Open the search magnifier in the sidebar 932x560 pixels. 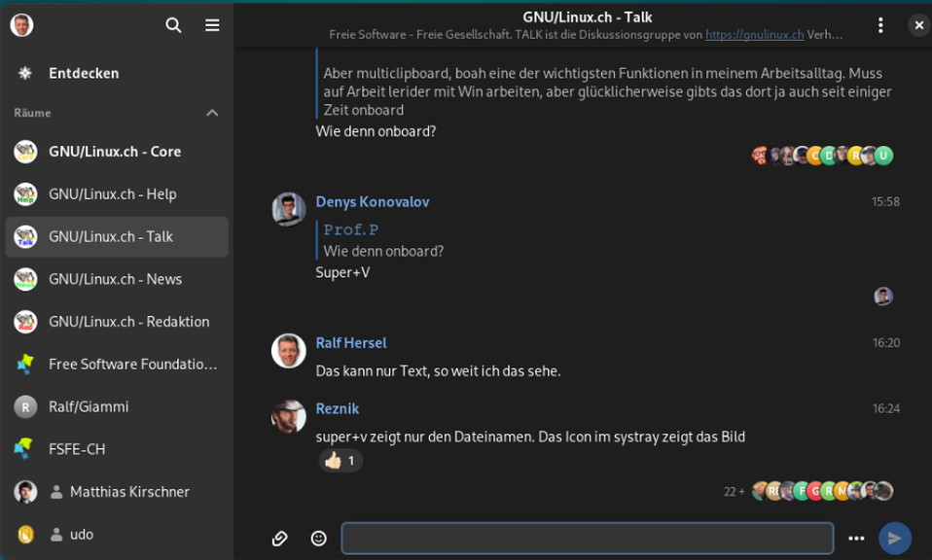(x=173, y=25)
